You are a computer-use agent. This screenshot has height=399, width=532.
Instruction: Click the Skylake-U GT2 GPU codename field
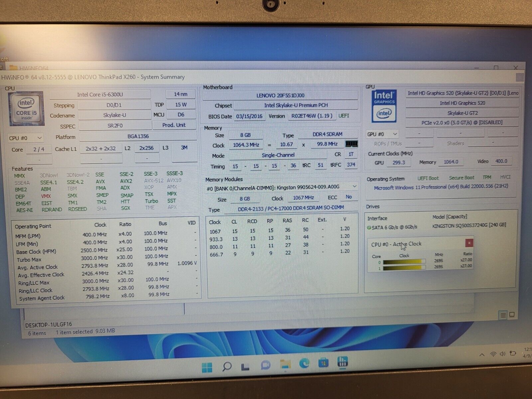click(462, 113)
